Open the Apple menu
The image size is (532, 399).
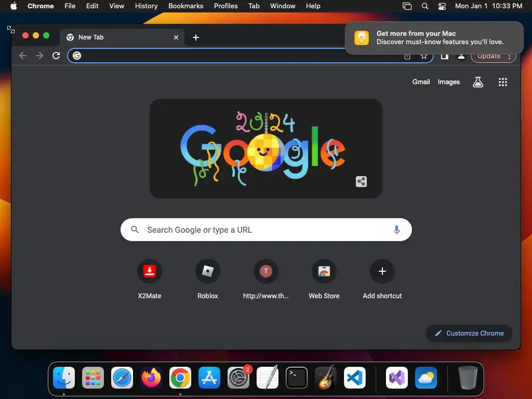click(14, 6)
